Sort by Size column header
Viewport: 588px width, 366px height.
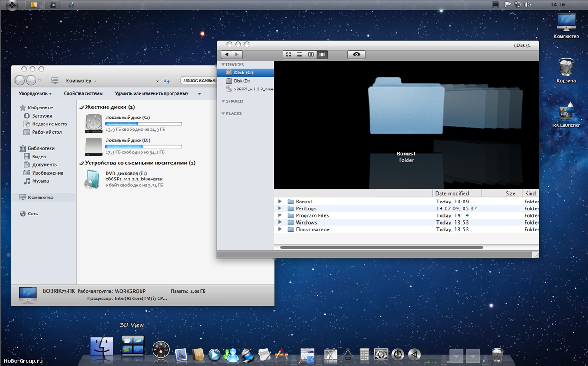[x=501, y=193]
